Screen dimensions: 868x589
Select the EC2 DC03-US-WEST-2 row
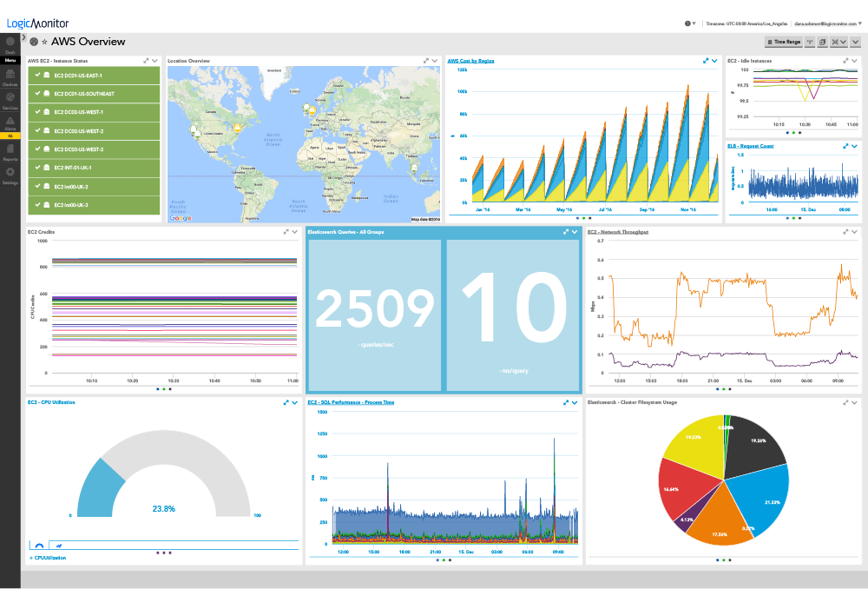[x=94, y=149]
